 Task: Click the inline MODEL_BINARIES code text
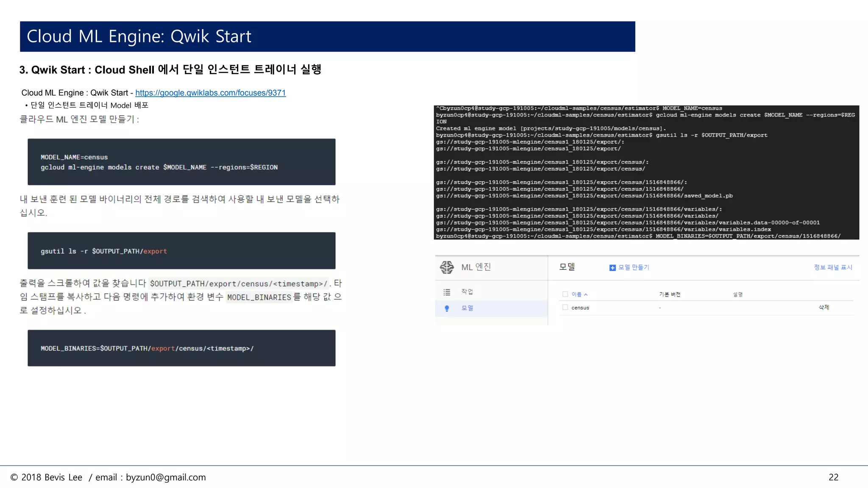pos(259,297)
